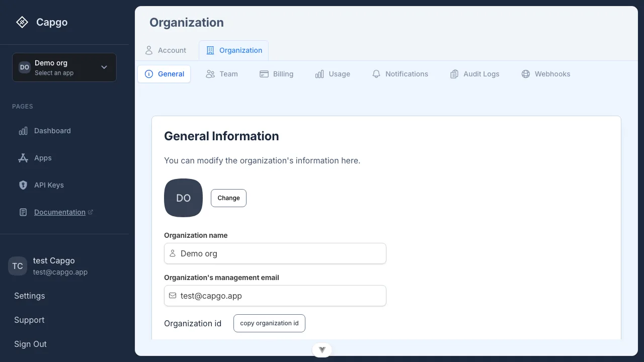Click the General info circle icon

tap(149, 74)
